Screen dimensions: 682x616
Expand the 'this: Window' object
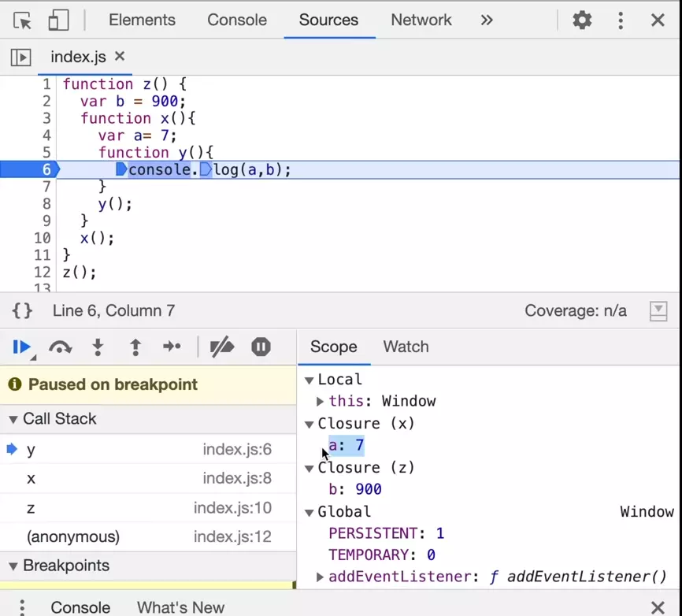point(321,402)
